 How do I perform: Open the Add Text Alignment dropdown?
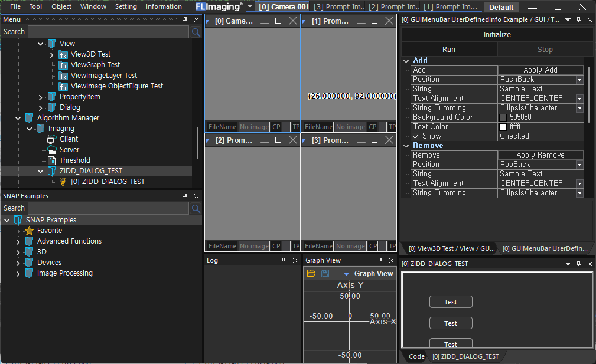pos(579,99)
